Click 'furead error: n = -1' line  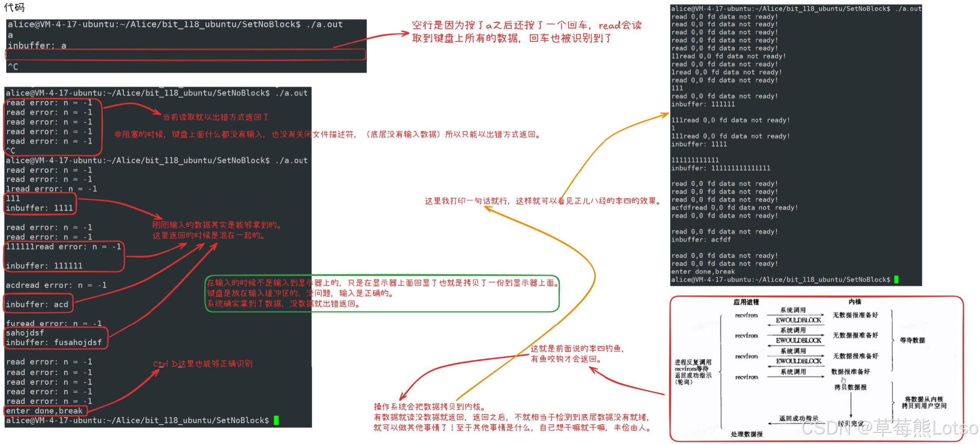(54, 323)
